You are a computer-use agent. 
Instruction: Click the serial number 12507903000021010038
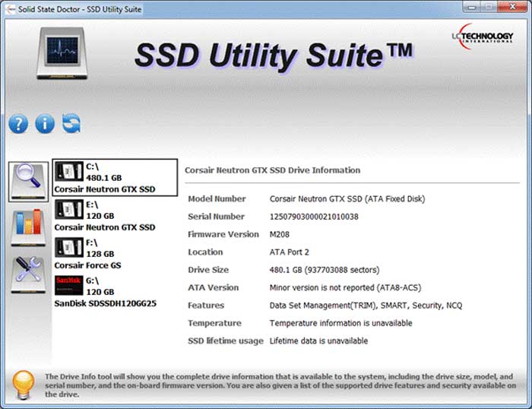[314, 217]
